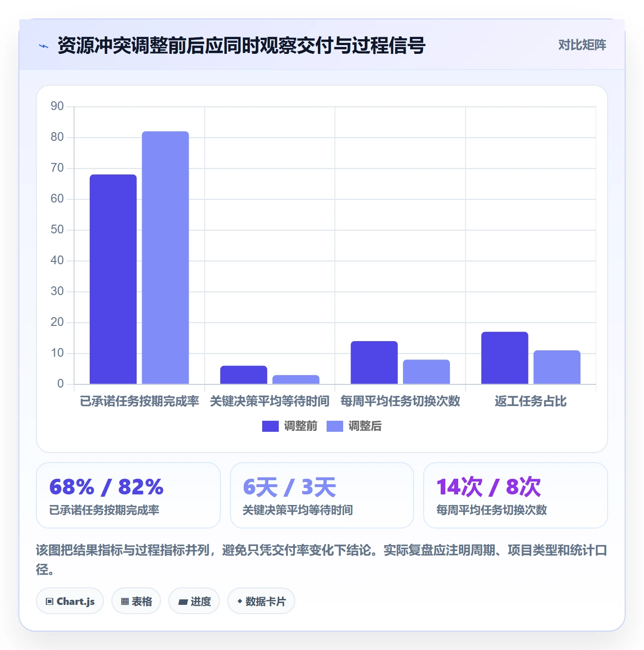Click the x-axis label 已承诺任务按期完成率
Viewport: 644px width, 650px height.
pyautogui.click(x=139, y=401)
